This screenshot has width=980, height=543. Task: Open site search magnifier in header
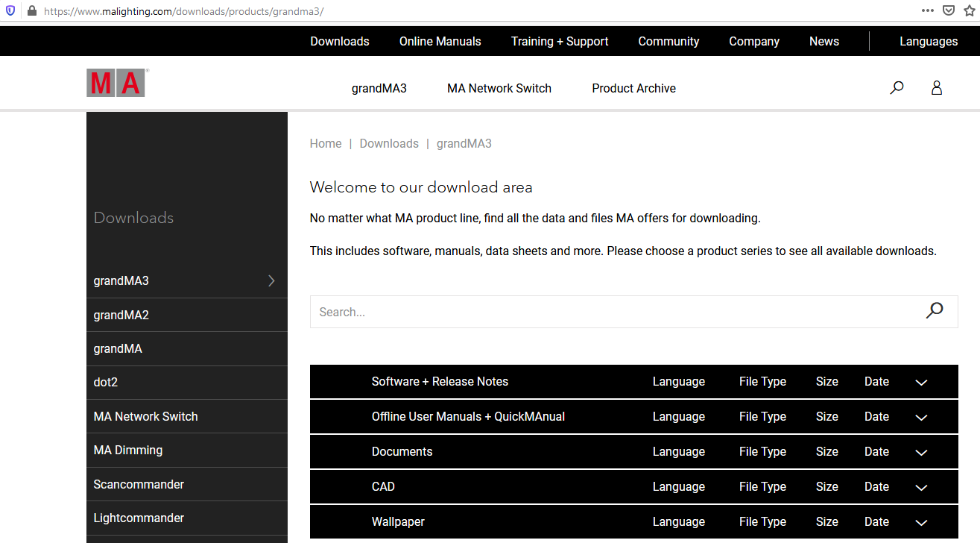click(x=897, y=88)
